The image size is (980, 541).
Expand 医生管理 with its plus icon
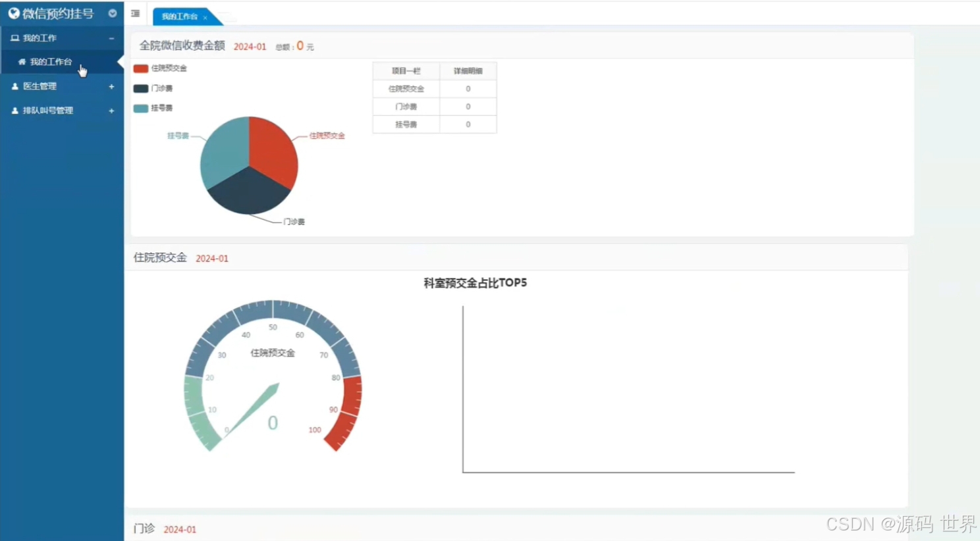pyautogui.click(x=111, y=86)
